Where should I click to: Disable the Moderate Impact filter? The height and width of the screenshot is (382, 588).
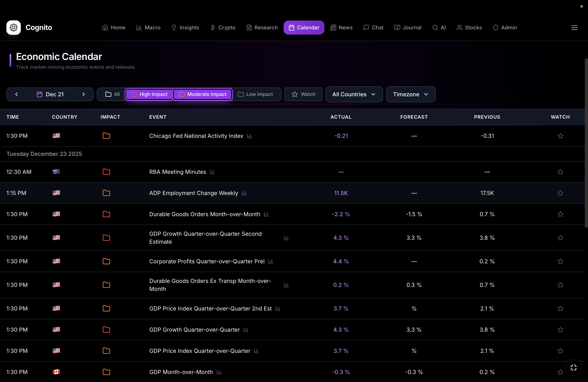(x=203, y=94)
